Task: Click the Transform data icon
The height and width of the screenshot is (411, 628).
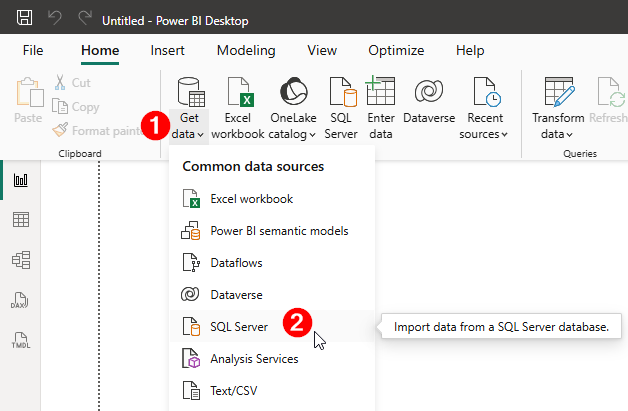Action: [559, 92]
